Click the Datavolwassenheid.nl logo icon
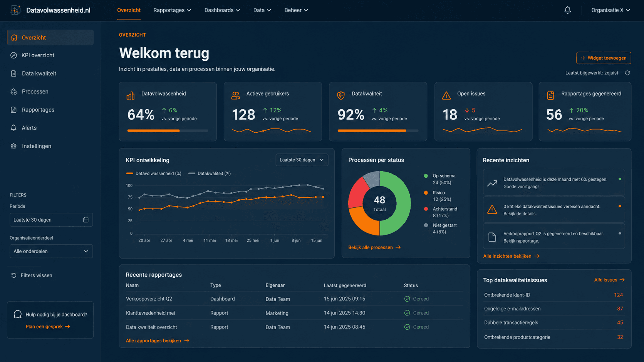This screenshot has width=644, height=362. pos(15,10)
